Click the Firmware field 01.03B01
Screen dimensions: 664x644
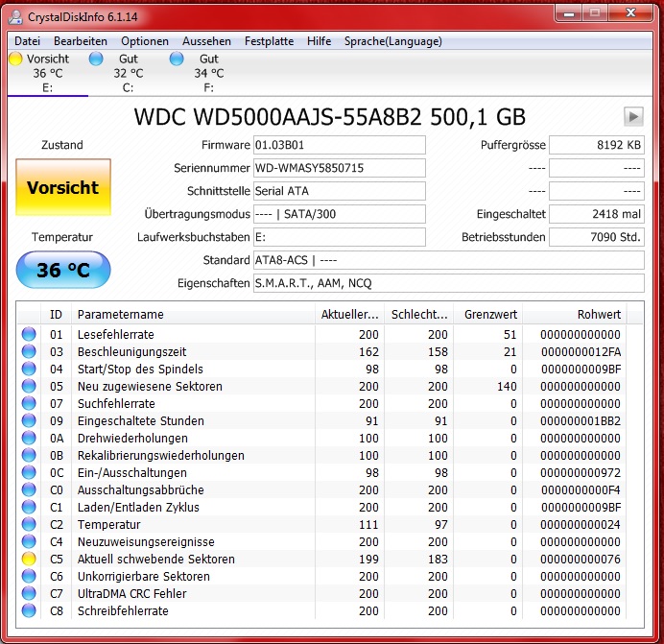(x=340, y=145)
